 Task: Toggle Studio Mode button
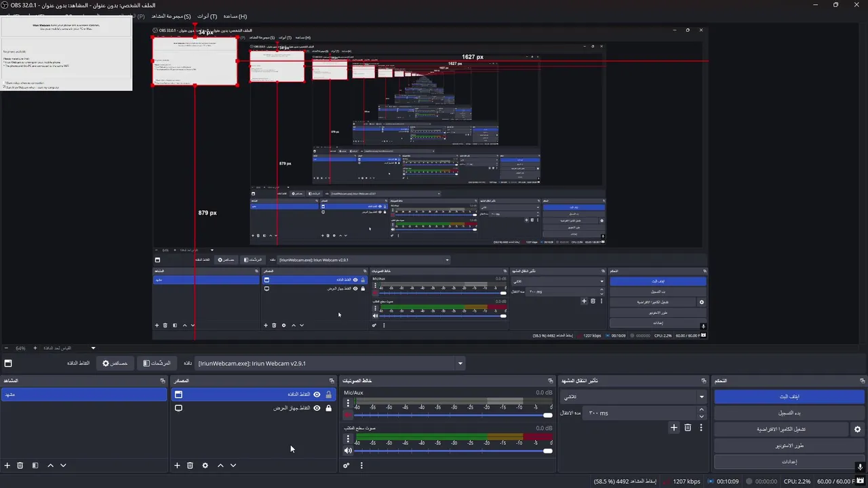tap(789, 445)
